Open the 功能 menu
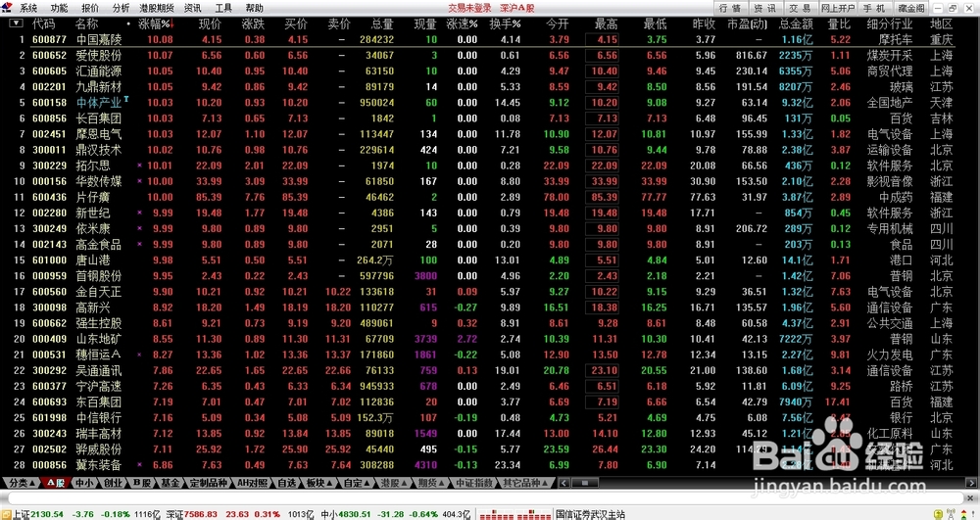The height and width of the screenshot is (520, 980). [60, 8]
